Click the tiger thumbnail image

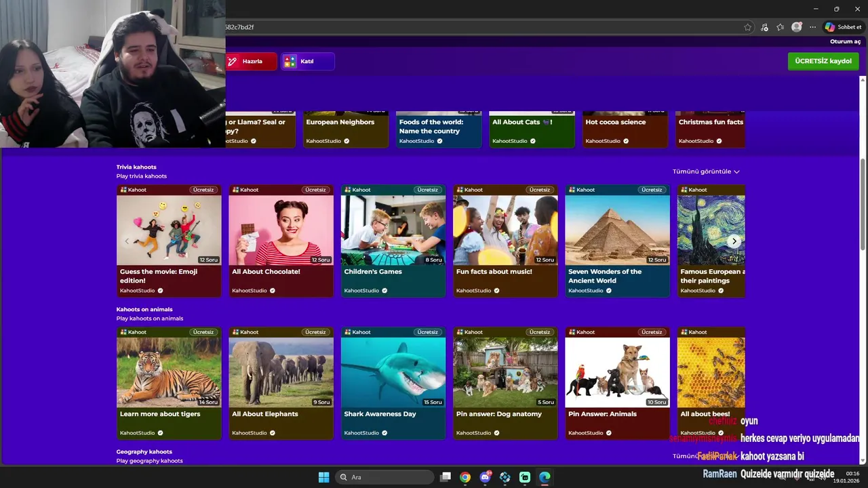point(169,372)
